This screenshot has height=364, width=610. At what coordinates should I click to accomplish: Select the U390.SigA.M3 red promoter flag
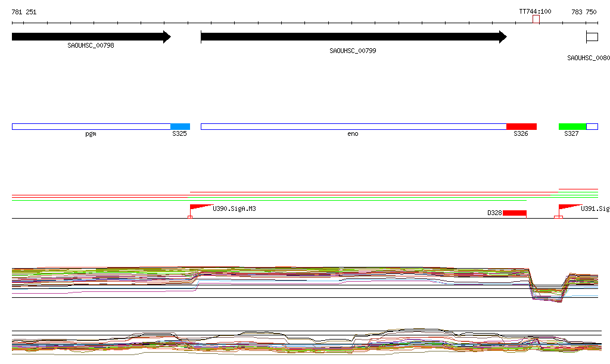point(200,207)
